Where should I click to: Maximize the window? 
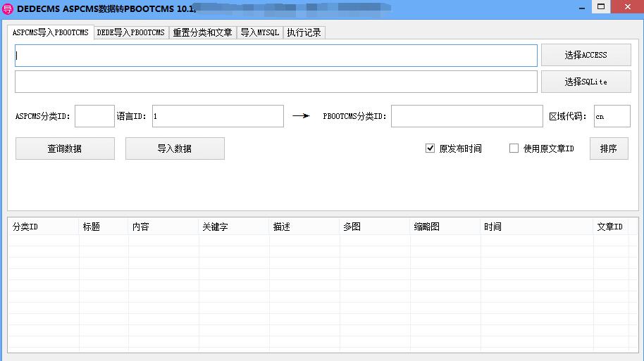(601, 7)
